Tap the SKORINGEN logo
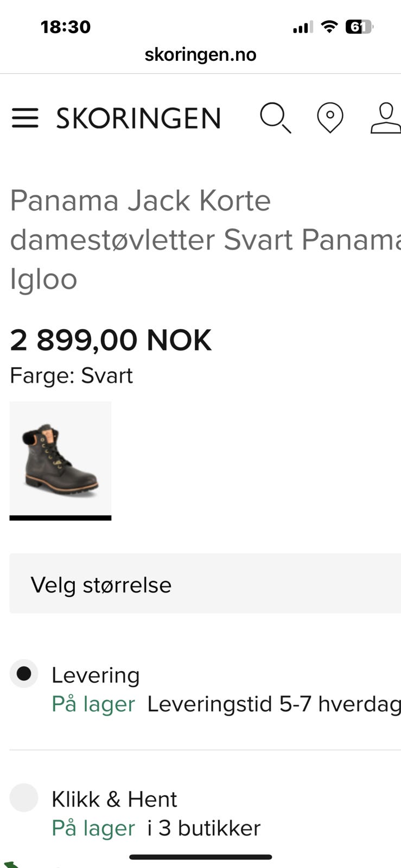Image resolution: width=401 pixels, height=868 pixels. point(139,118)
